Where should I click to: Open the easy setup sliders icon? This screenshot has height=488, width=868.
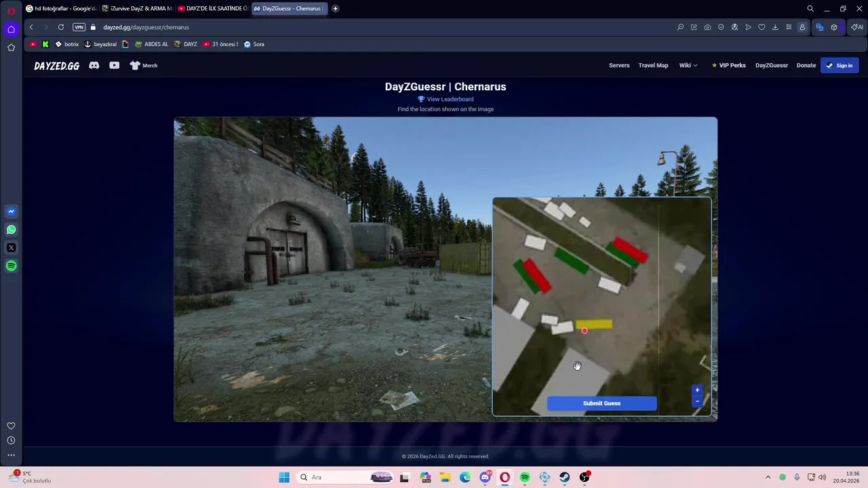click(x=789, y=27)
